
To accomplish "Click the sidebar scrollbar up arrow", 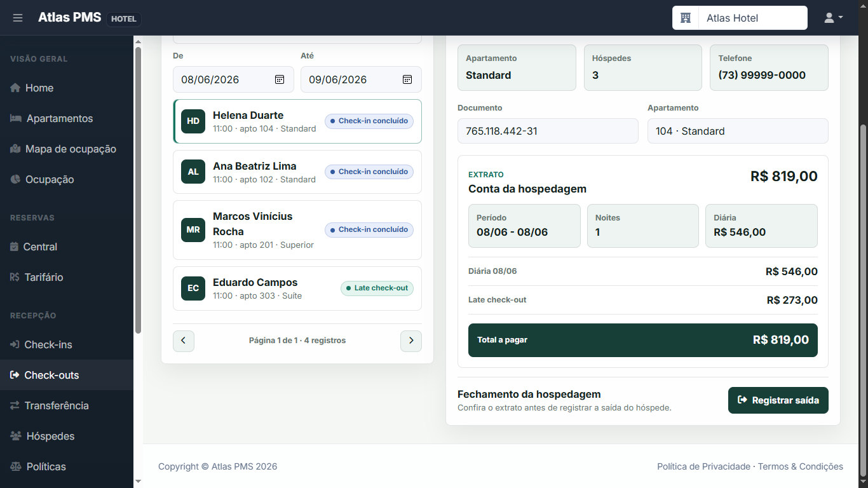I will pyautogui.click(x=138, y=42).
